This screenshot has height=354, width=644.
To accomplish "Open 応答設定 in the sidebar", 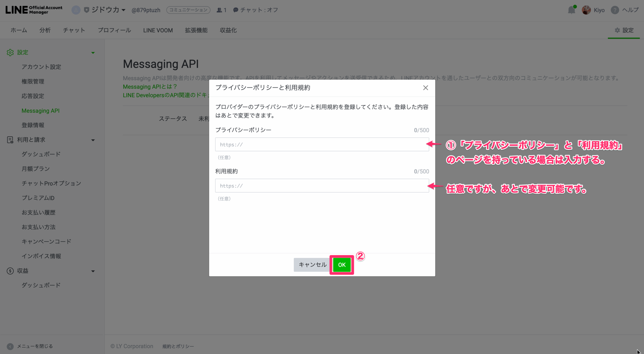I will 33,96.
